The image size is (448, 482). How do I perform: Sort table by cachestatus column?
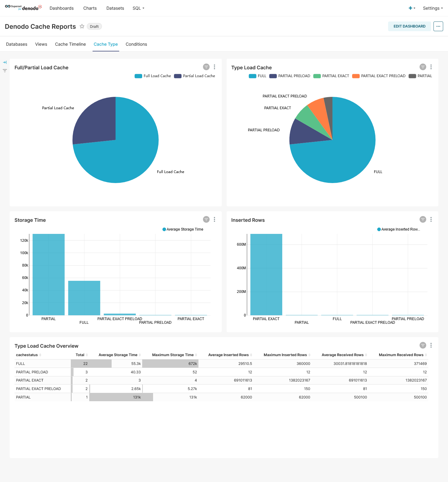tap(28, 355)
